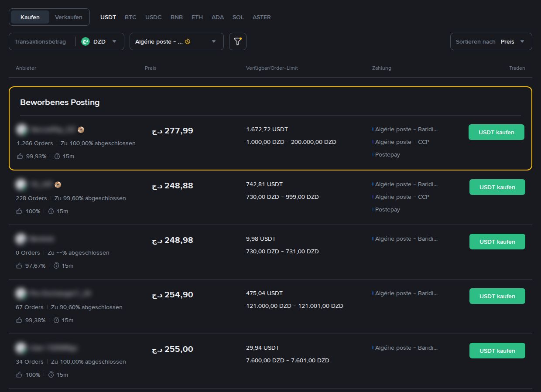This screenshot has width=541, height=392.
Task: Select the SOL crypto tab
Action: point(238,17)
